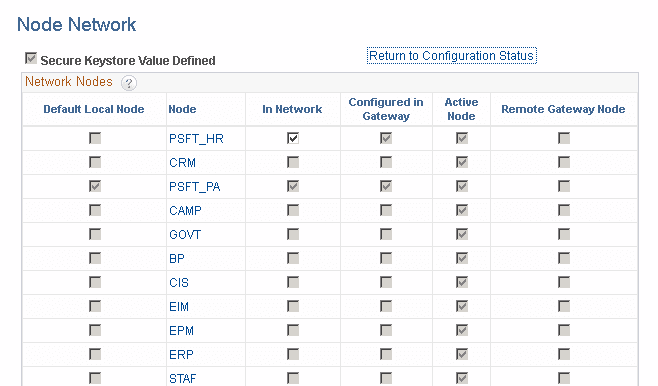658x386 pixels.
Task: Toggle Active Node for EPM
Action: [462, 330]
